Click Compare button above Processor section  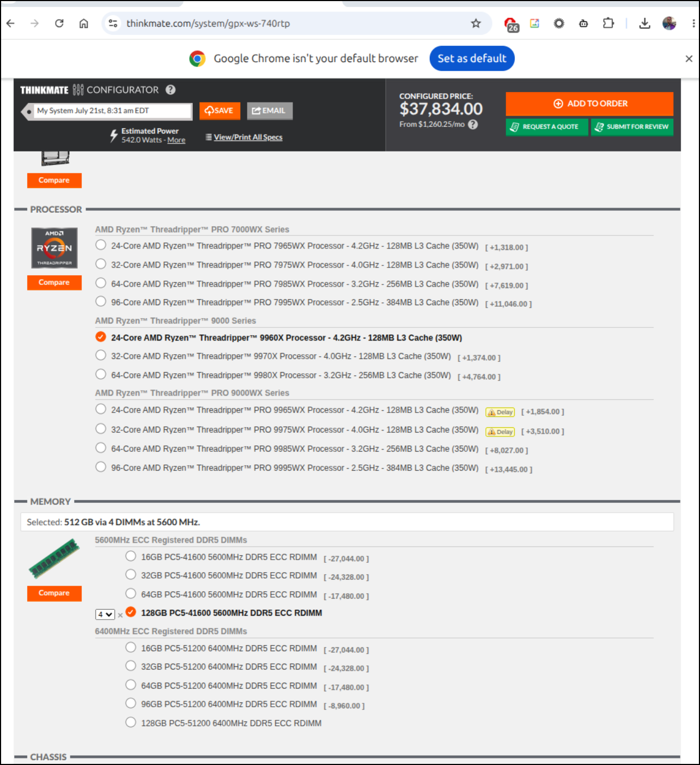(x=54, y=180)
